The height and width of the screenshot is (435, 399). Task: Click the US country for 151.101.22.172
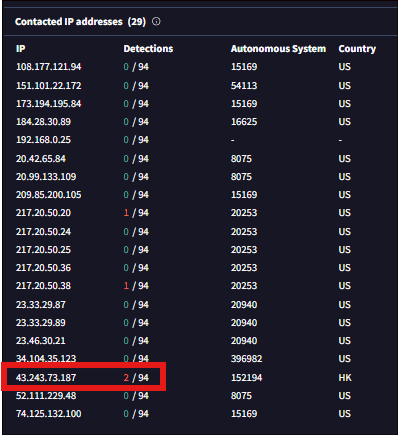[345, 86]
